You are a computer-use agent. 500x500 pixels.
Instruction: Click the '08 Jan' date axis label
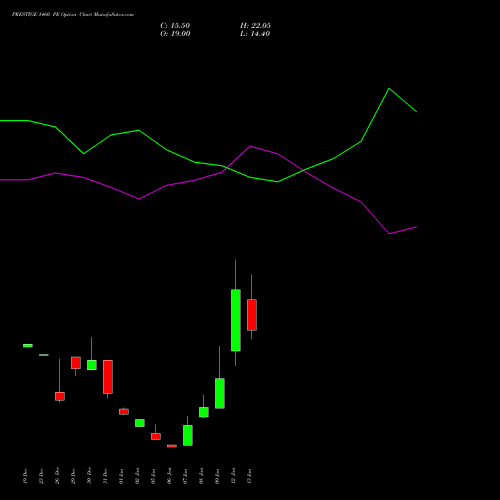tap(201, 476)
